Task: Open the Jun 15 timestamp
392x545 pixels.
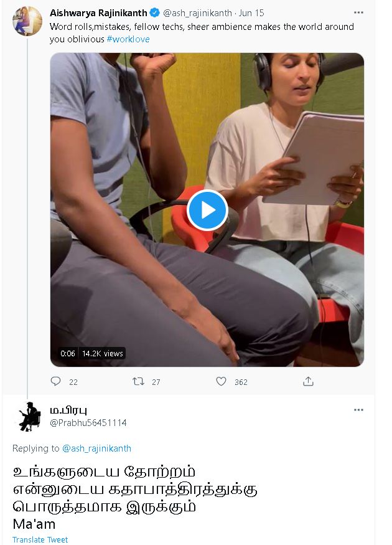Action: click(253, 12)
